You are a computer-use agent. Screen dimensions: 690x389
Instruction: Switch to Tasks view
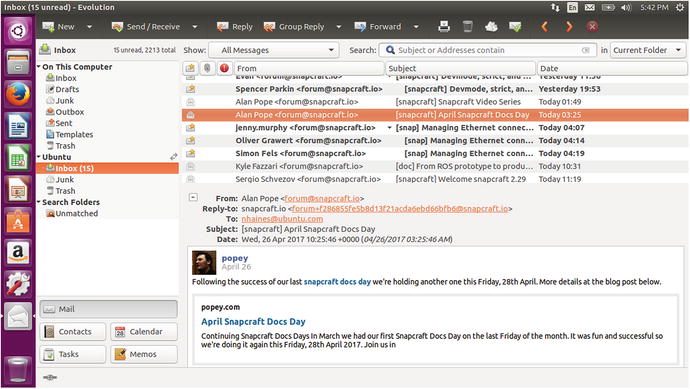coord(73,354)
